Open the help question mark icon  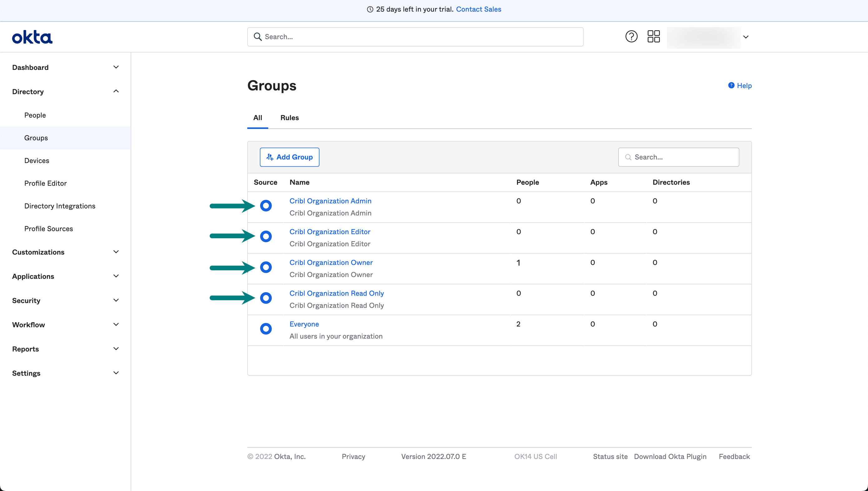tap(631, 37)
